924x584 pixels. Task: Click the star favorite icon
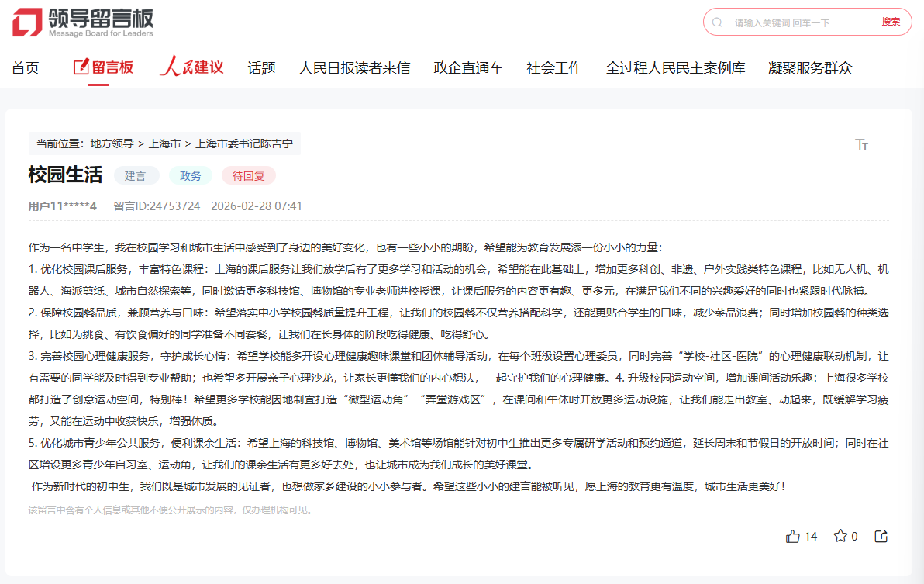point(840,535)
